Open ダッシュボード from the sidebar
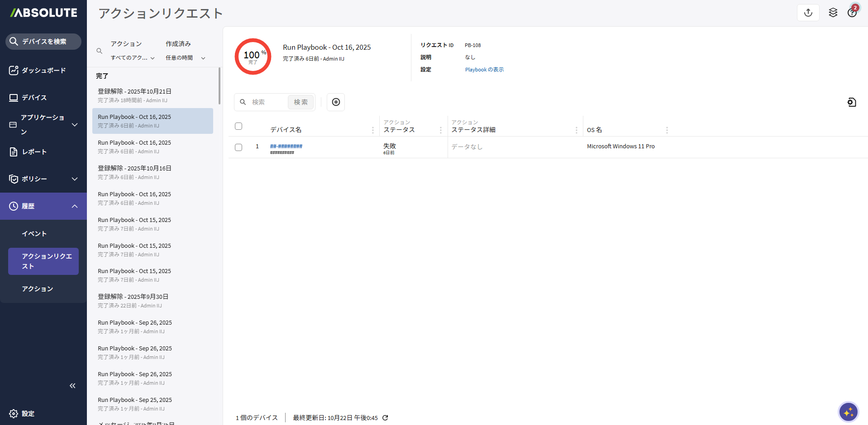The width and height of the screenshot is (868, 425). [x=43, y=71]
